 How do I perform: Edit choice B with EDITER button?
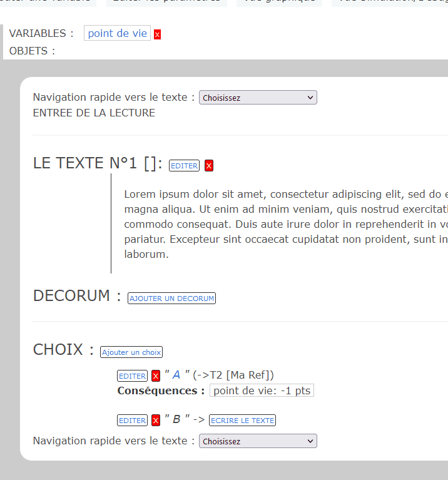point(132,421)
